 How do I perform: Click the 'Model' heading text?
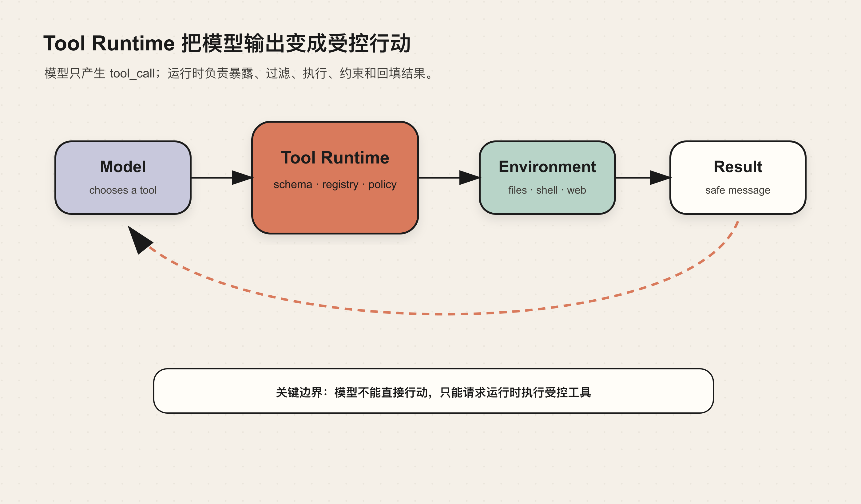pos(123,167)
